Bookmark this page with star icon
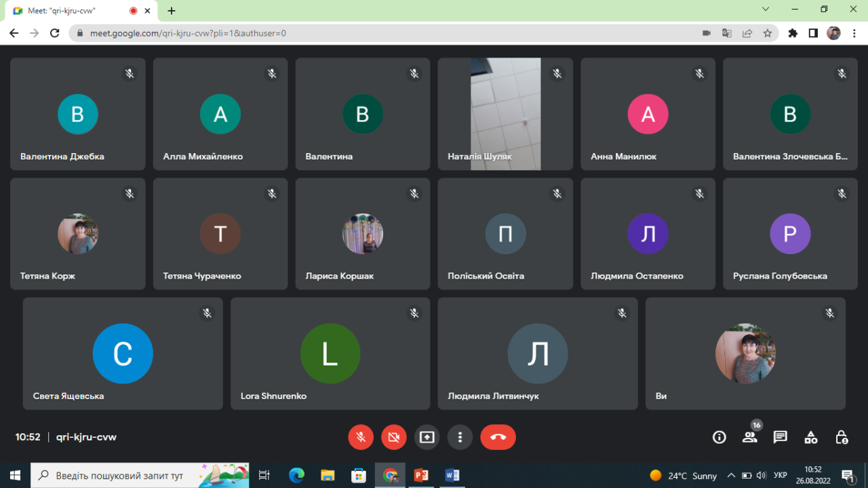The image size is (868, 488). 767,33
